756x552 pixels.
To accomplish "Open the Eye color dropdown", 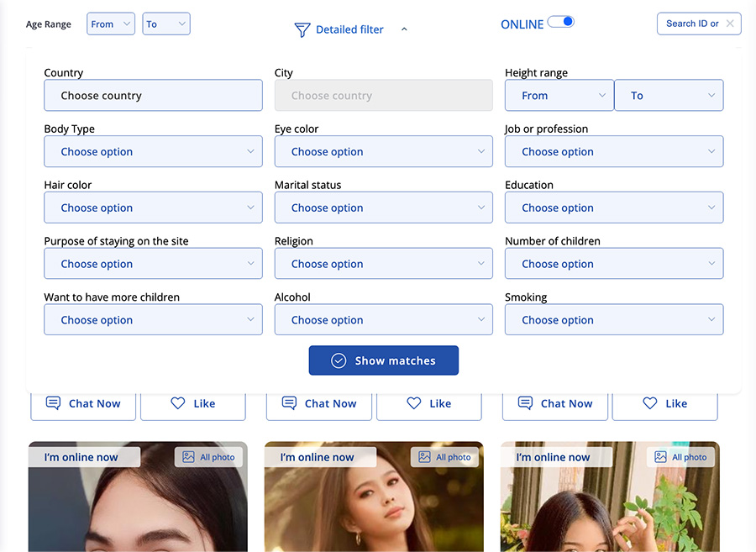I will (x=384, y=151).
